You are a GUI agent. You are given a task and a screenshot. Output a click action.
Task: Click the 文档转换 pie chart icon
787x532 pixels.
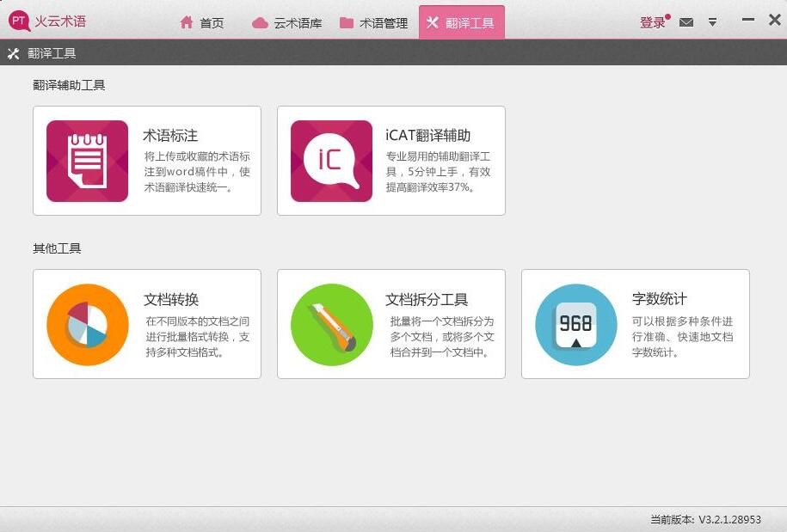(87, 324)
